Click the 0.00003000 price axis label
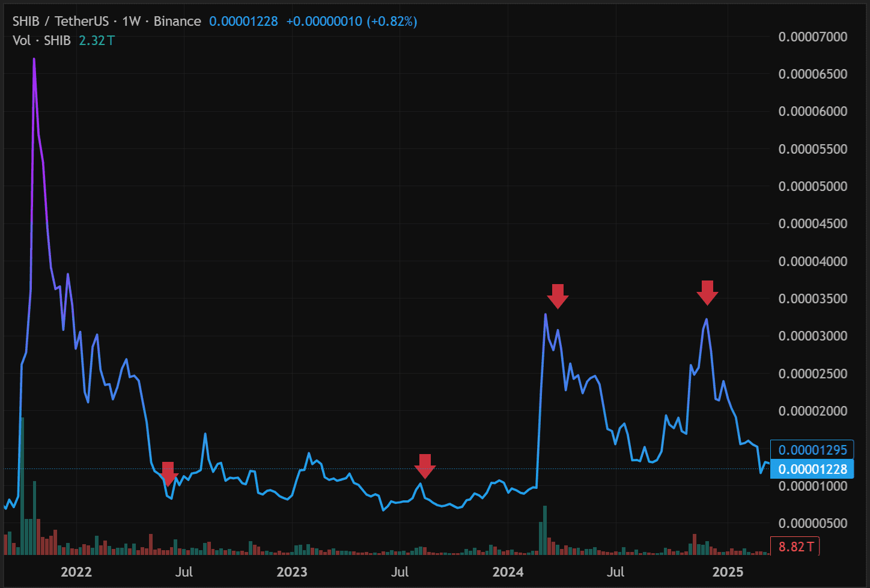The width and height of the screenshot is (870, 588). point(813,336)
